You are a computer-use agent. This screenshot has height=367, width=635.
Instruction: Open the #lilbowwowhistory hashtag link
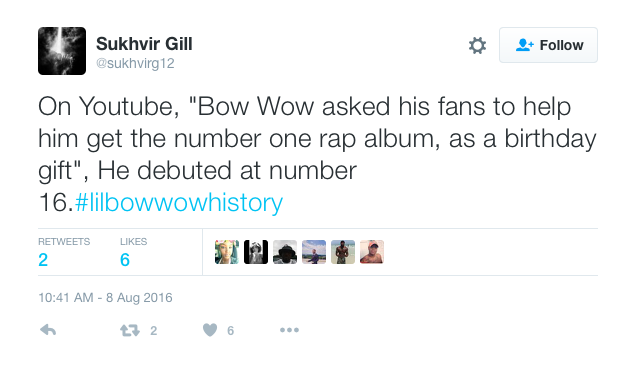(x=179, y=202)
